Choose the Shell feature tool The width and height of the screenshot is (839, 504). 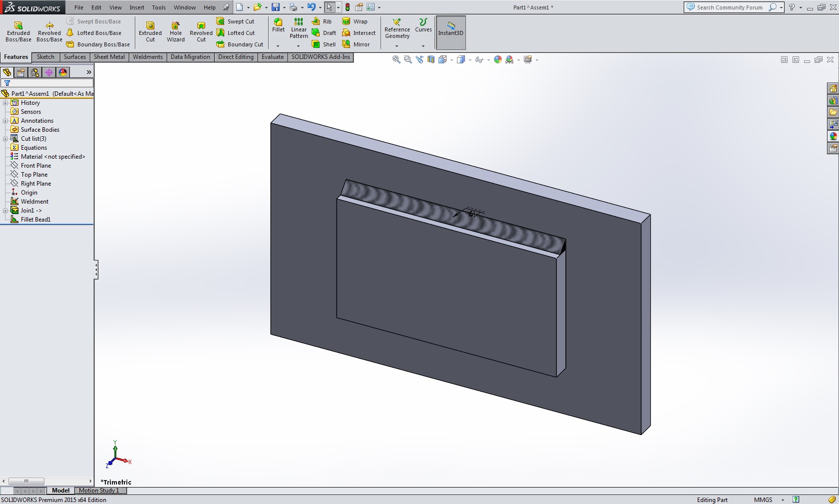click(x=324, y=44)
